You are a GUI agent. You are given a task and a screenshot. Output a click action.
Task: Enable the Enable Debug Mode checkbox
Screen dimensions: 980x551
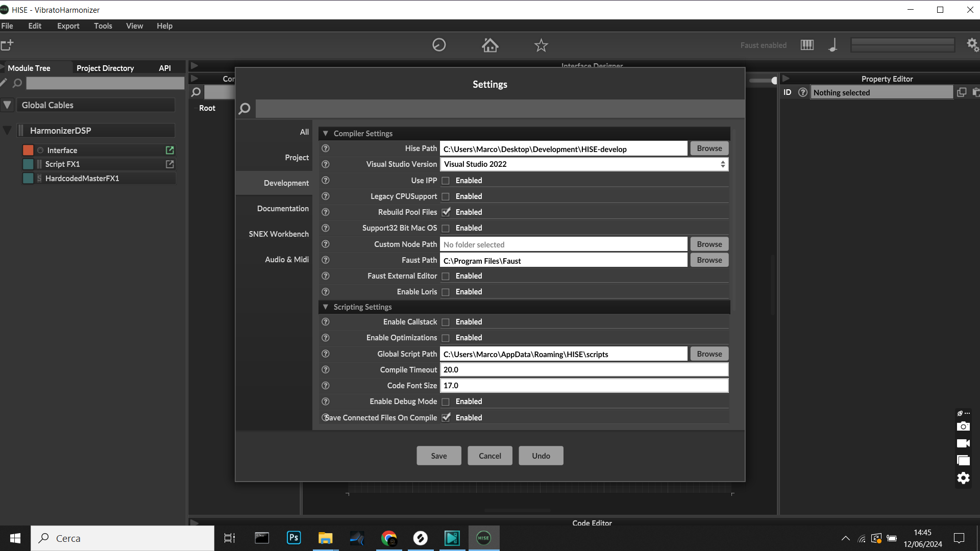446,402
